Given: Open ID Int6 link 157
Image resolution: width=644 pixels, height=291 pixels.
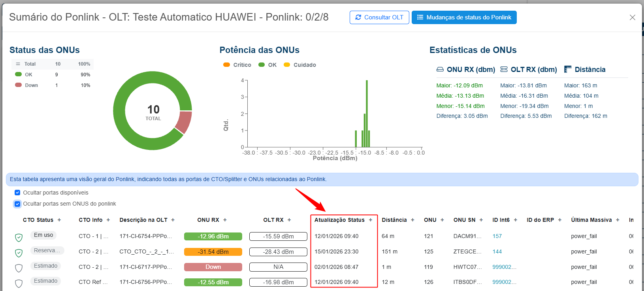Looking at the screenshot, I should [x=497, y=236].
